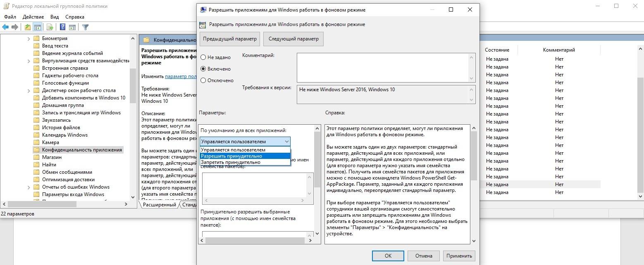Screen dimensions: 644x265
Task: Export list using the toolbar icon
Action: (x=50, y=27)
